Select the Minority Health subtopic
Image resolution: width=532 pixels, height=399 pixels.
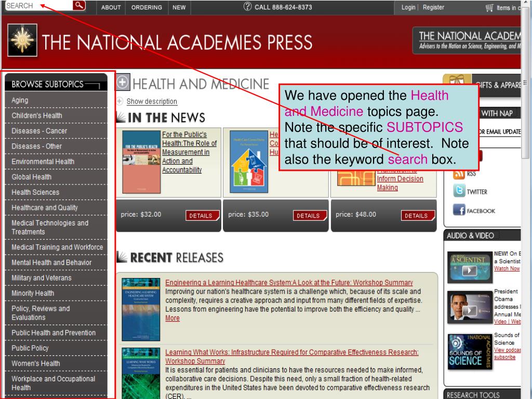click(56, 293)
